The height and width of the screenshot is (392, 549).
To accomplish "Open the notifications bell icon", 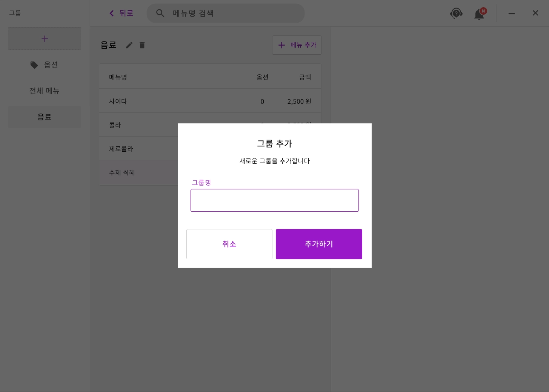I will point(480,14).
